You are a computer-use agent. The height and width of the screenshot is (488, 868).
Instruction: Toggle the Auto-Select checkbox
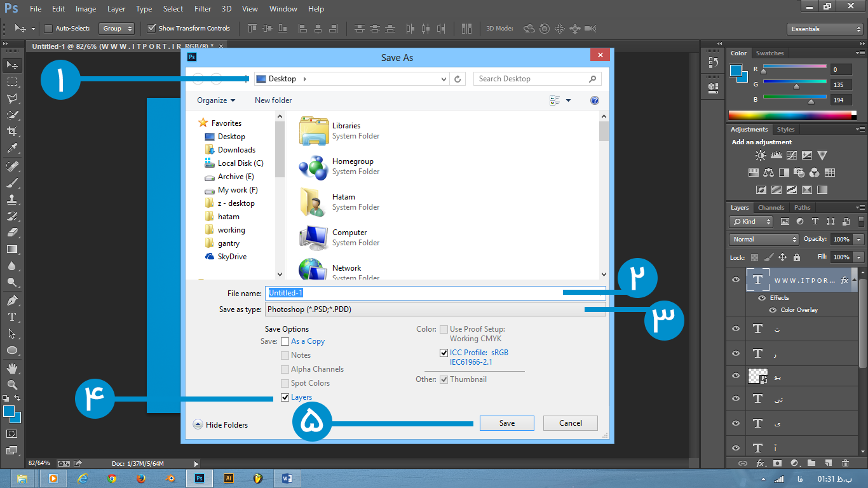[48, 29]
